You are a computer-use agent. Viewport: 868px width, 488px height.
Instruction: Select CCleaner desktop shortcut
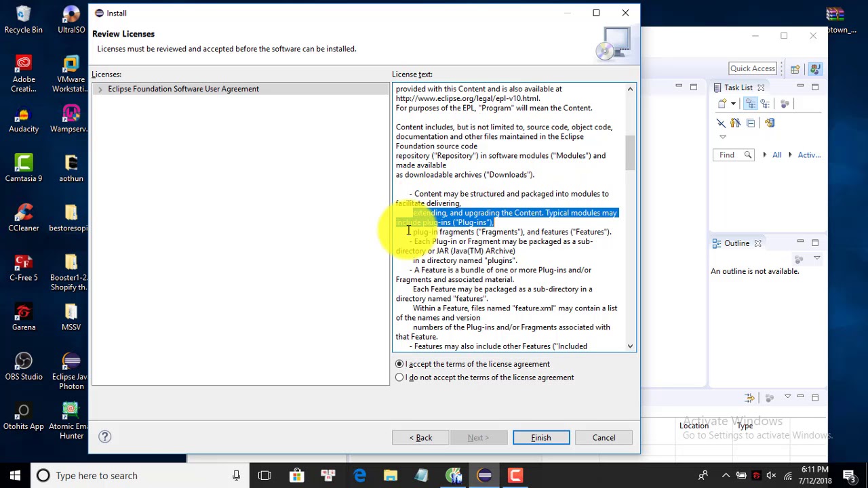click(24, 218)
